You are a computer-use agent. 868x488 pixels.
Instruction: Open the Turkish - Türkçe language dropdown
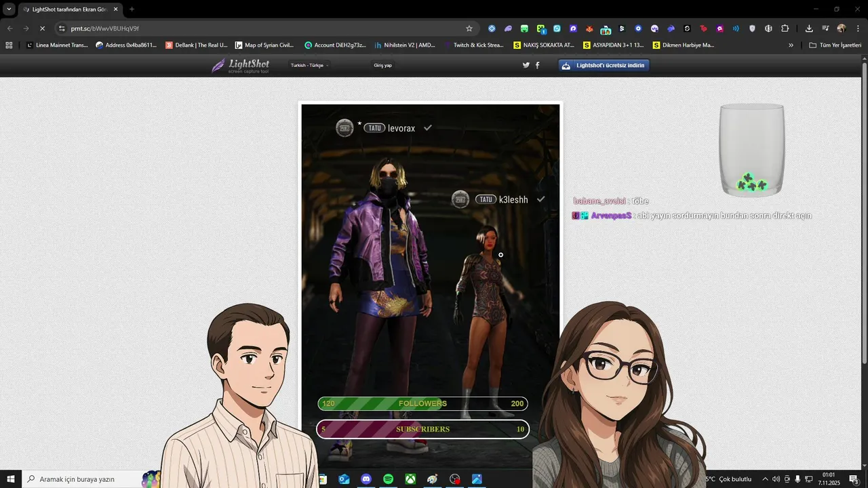coord(310,65)
